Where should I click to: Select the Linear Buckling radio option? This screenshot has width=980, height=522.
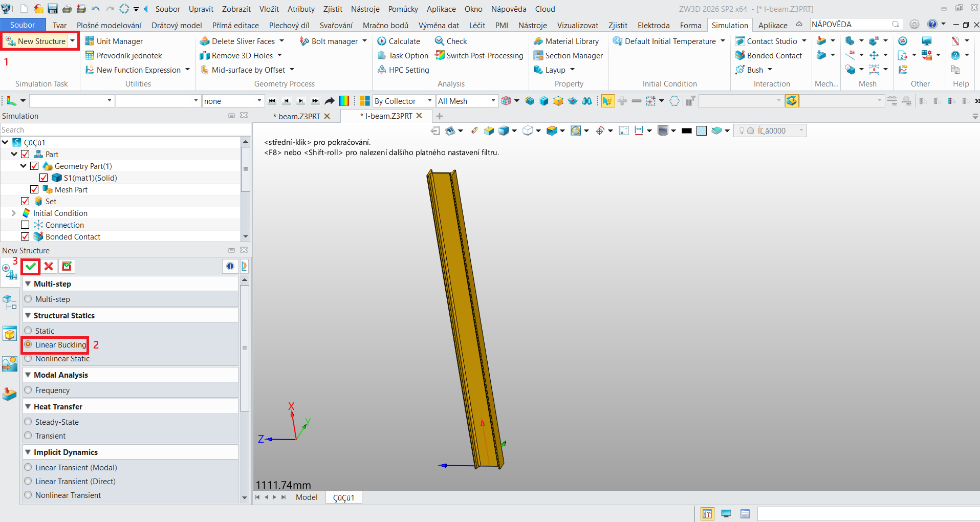coord(28,344)
